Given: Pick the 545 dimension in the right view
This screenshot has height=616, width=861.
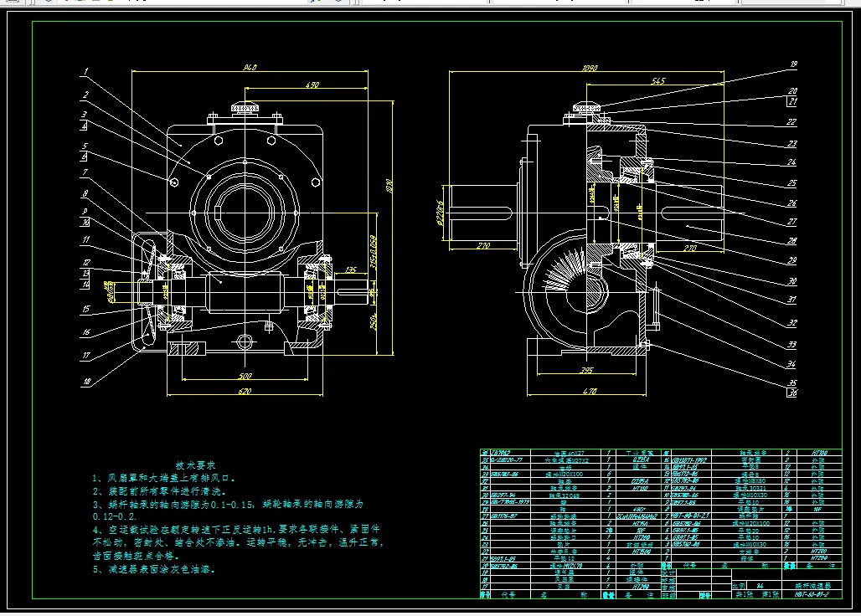Looking at the screenshot, I should pos(658,80).
